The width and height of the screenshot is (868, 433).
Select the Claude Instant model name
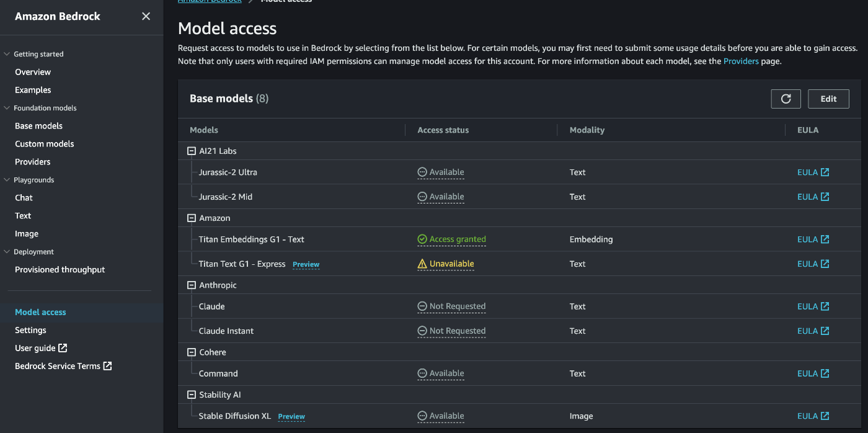[226, 331]
